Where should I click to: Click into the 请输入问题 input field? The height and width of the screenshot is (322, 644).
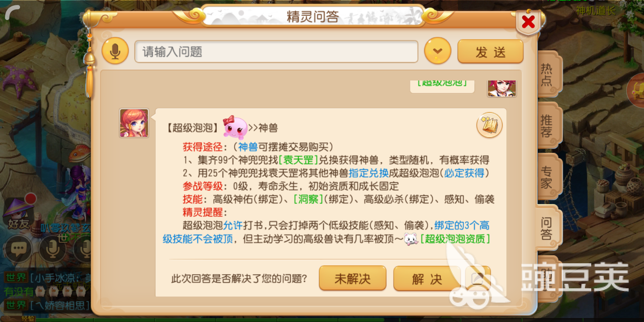[x=276, y=52]
